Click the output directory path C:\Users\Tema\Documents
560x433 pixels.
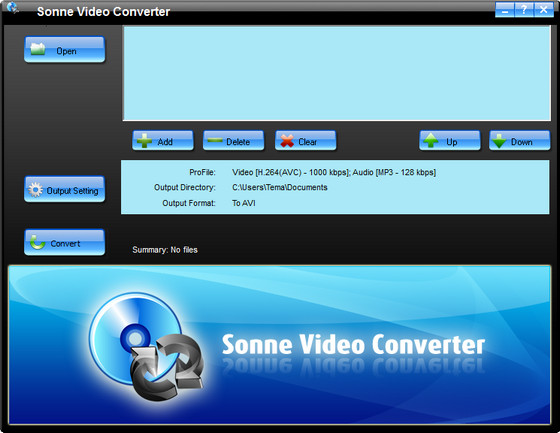[280, 187]
